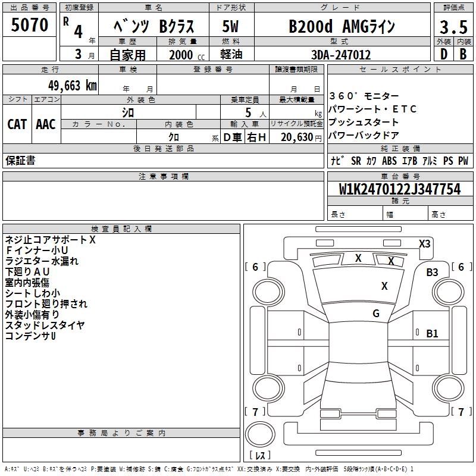Click equipment code ナビ

(x=337, y=161)
